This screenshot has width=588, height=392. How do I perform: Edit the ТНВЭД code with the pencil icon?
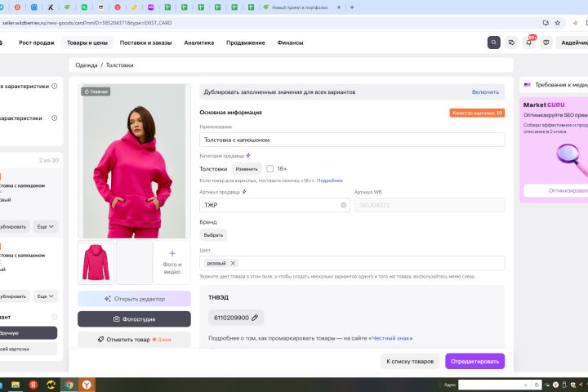coord(255,318)
